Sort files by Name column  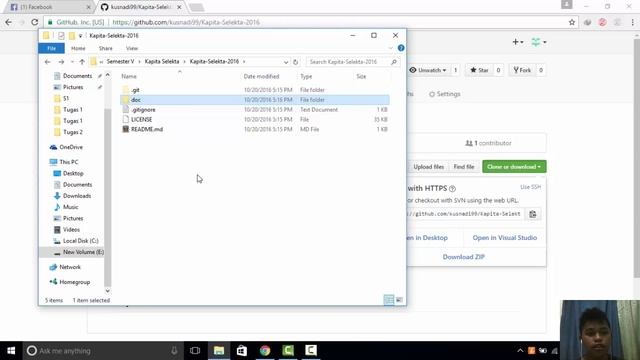[x=129, y=76]
